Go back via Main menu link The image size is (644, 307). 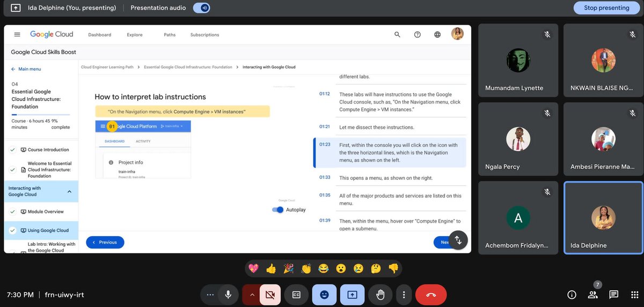(26, 69)
